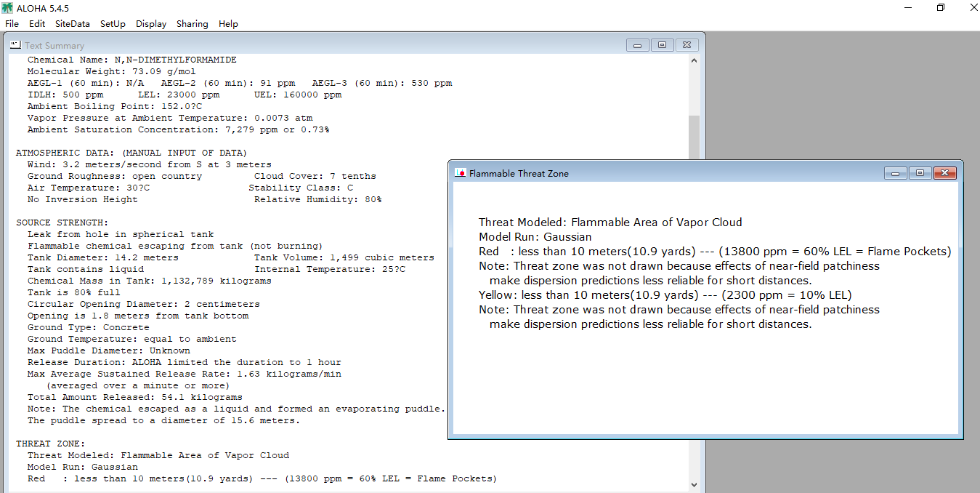Click the 'Molecular Weight: 73.09 g/mol' line
980x493 pixels.
click(x=111, y=71)
